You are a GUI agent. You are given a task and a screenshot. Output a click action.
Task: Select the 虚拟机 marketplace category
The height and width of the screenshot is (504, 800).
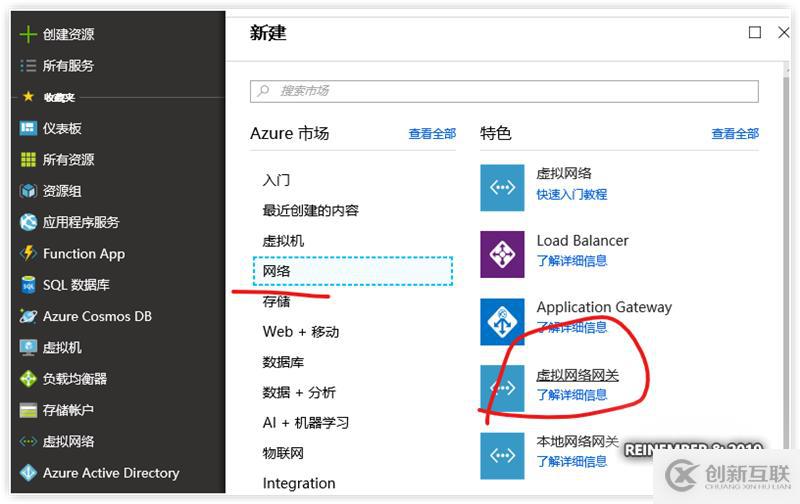[283, 241]
